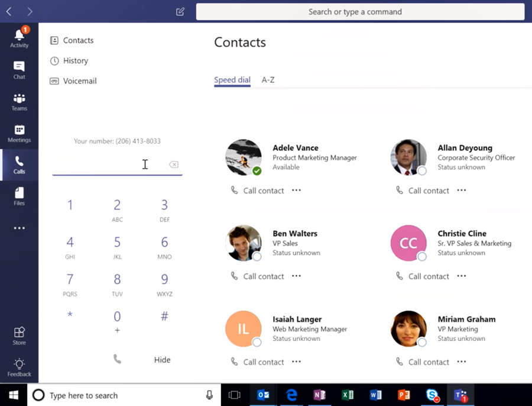Image resolution: width=532 pixels, height=406 pixels.
Task: Open more options for Adele Vance
Action: (x=296, y=190)
